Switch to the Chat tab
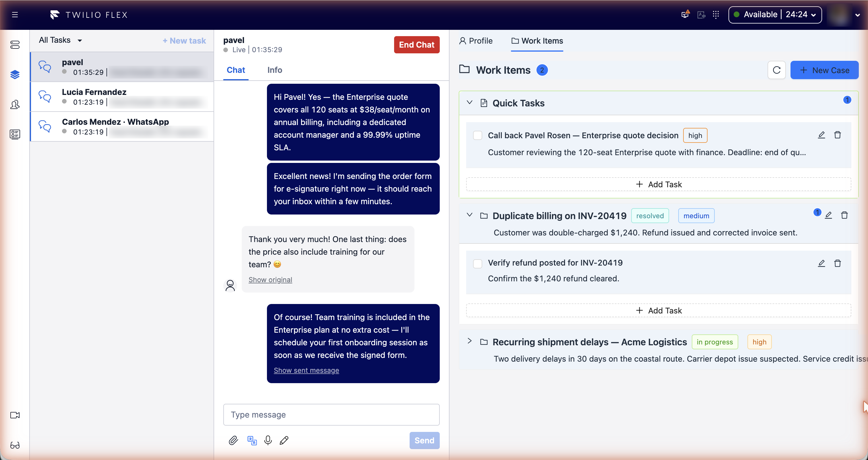This screenshot has width=868, height=460. [236, 70]
